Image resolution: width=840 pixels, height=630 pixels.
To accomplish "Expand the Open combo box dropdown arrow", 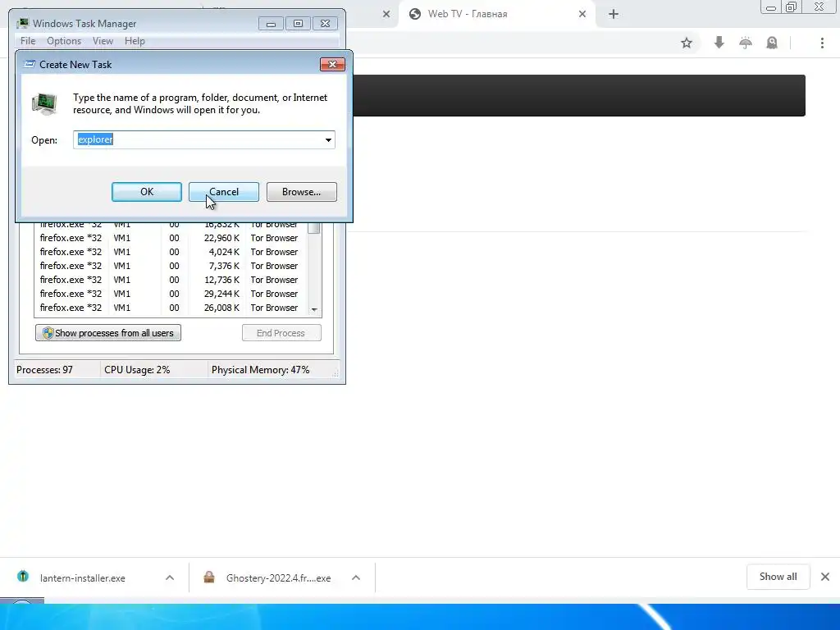I will pos(328,139).
